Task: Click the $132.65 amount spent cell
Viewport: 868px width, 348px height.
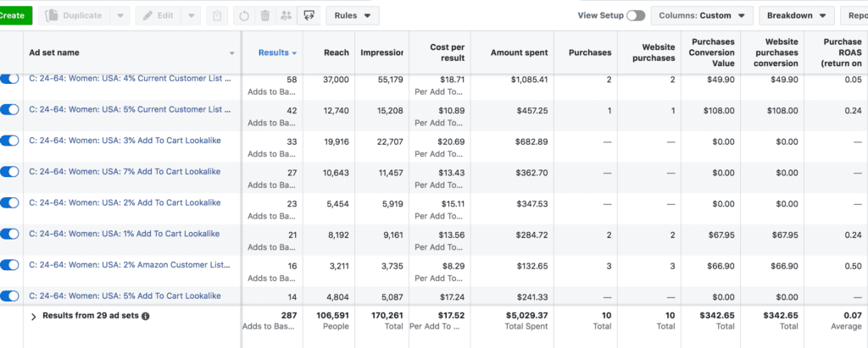Action: coord(531,266)
